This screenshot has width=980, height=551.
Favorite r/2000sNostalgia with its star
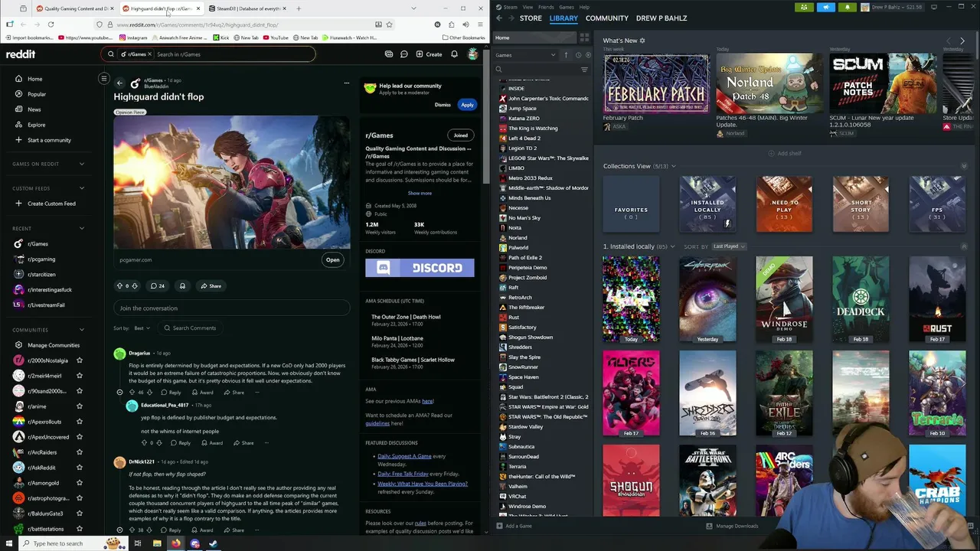(80, 360)
